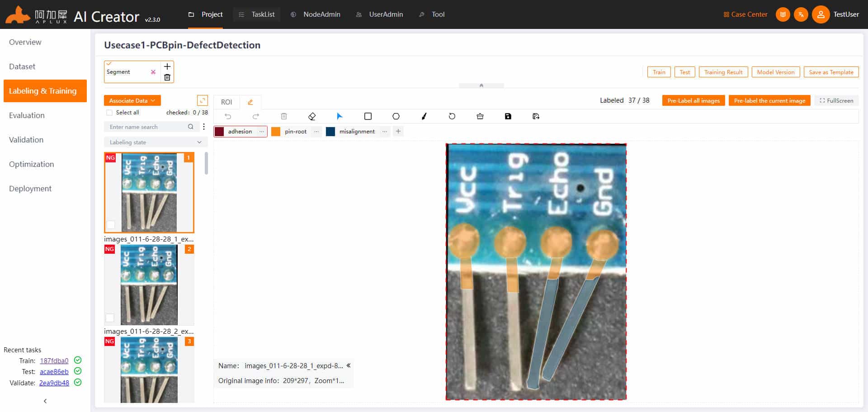This screenshot has width=868, height=412.
Task: Select image thumbnail numbered 2
Action: 149,285
